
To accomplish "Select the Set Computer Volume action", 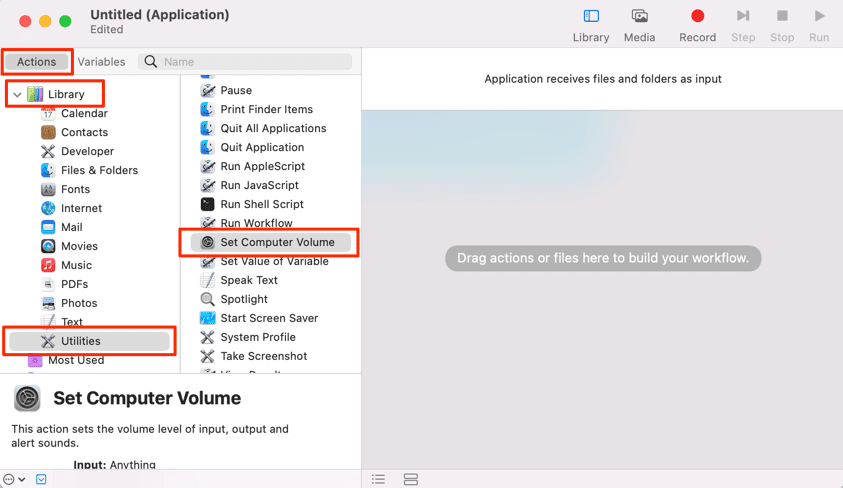I will [x=270, y=242].
